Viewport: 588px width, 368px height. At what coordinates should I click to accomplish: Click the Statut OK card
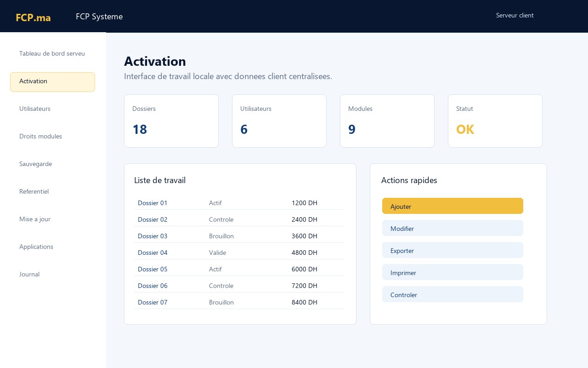(x=495, y=121)
